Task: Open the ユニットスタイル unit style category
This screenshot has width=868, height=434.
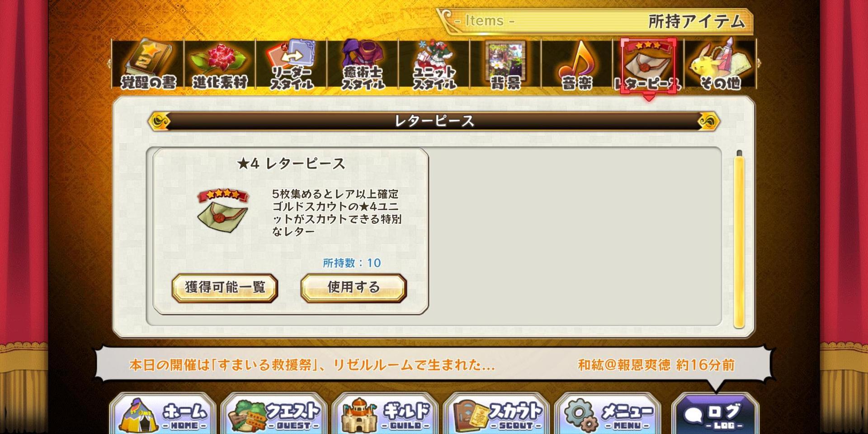Action: 434,64
